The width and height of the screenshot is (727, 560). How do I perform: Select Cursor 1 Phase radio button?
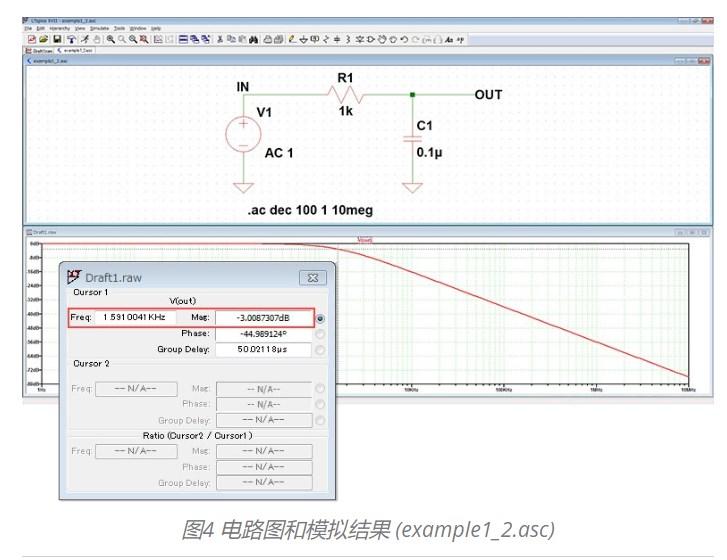pyautogui.click(x=320, y=334)
